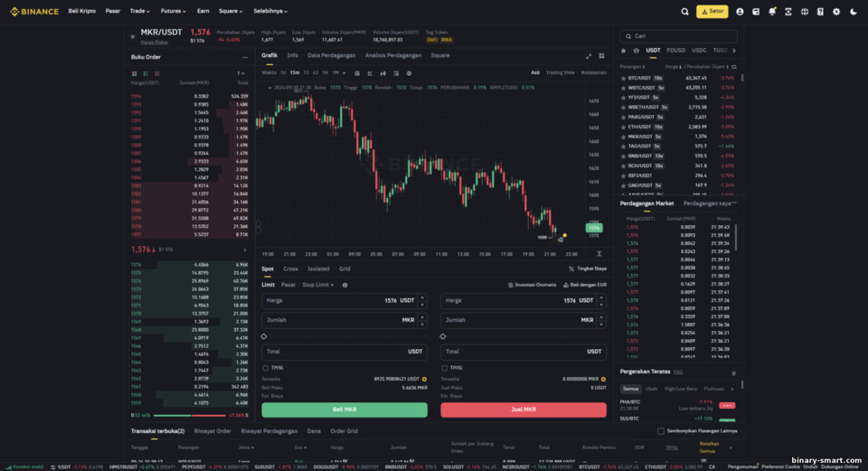Screen dimensions: 868x471
Task: Switch chart to Kedalaman depth view
Action: [x=593, y=72]
